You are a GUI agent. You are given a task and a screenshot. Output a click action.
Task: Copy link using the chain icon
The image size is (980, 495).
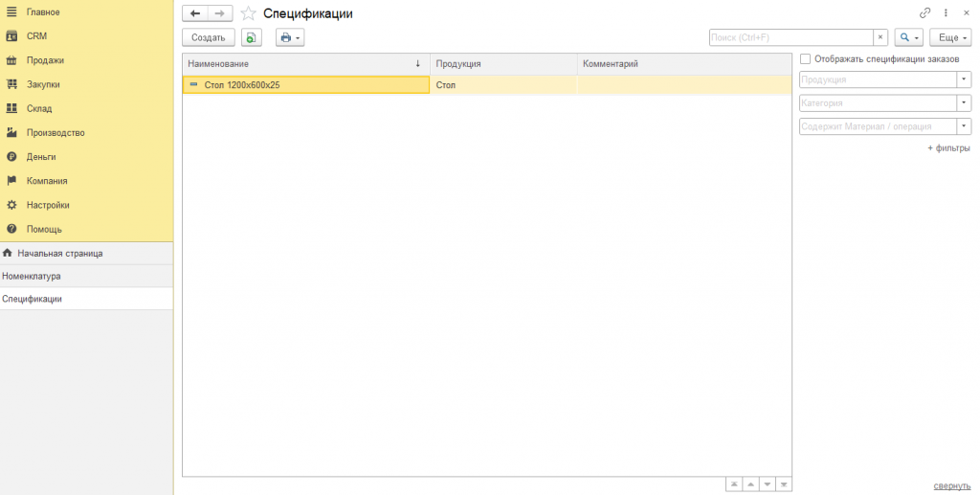click(x=925, y=12)
